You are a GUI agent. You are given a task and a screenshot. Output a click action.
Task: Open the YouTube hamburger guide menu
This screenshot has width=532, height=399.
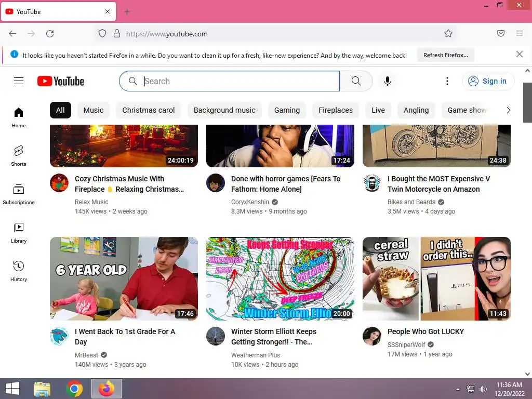[19, 81]
